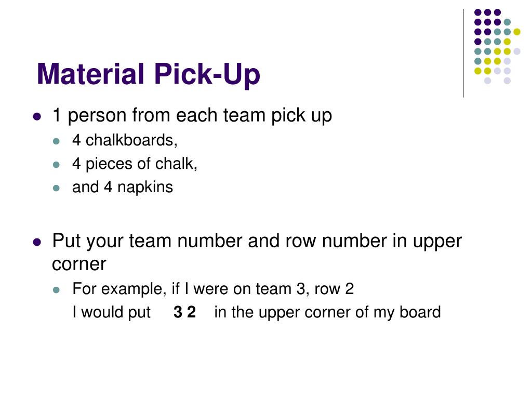Click the Material Pick-Up title

148,74
